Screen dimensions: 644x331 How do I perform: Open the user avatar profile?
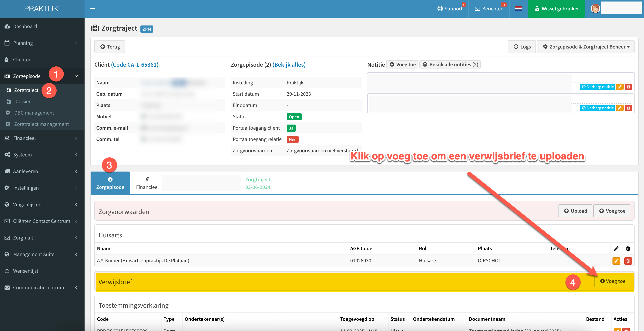595,9
